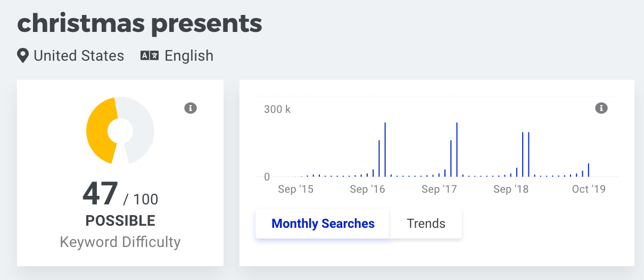Image resolution: width=644 pixels, height=280 pixels.
Task: Click the Sep '18 axis label
Action: point(511,189)
